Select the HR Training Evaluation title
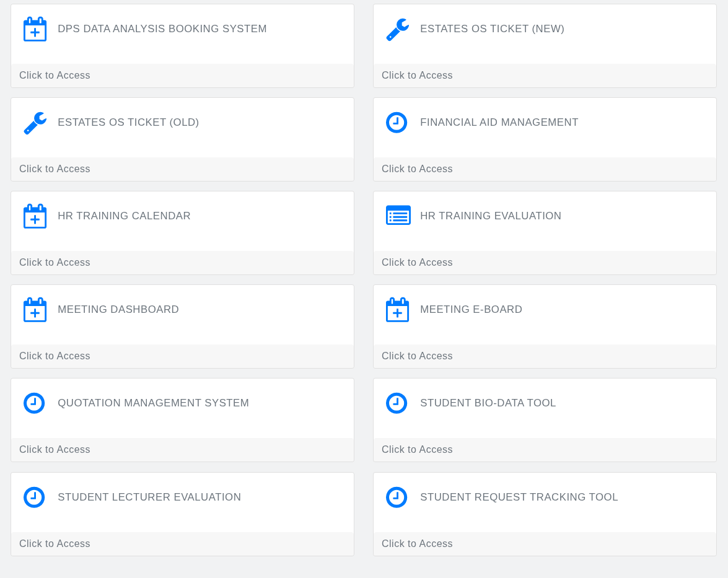 click(x=491, y=216)
